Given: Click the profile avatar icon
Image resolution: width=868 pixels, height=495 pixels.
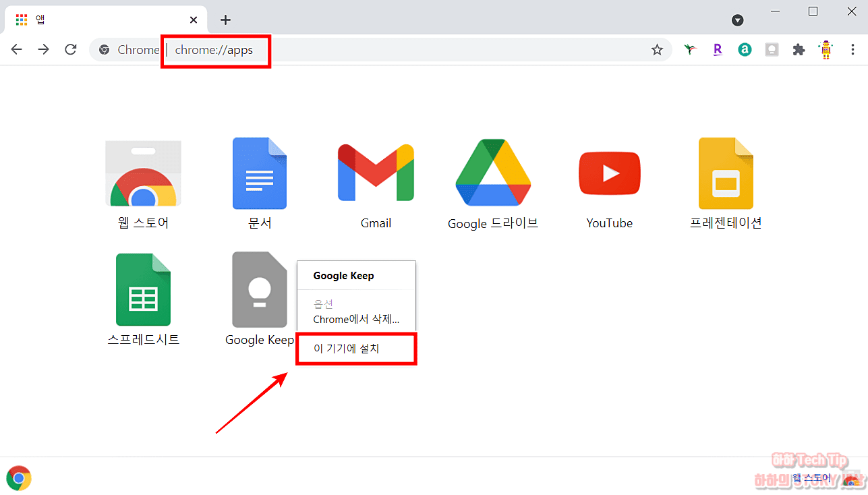Looking at the screenshot, I should pyautogui.click(x=826, y=49).
